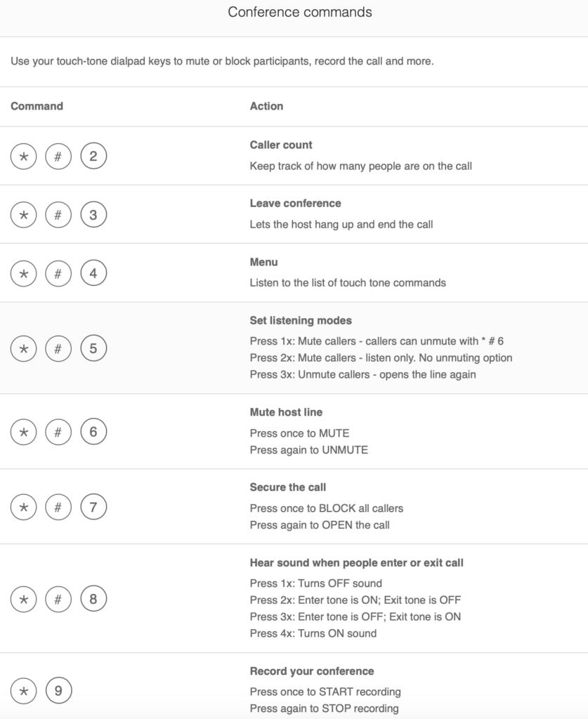Click the hash key icon in Mute host line row
This screenshot has width=588, height=719.
(58, 432)
